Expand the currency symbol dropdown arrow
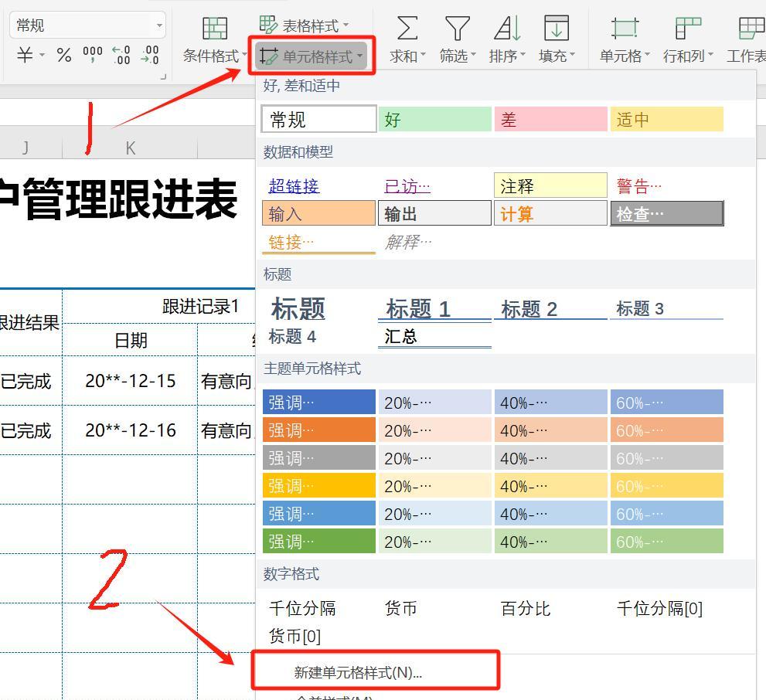The width and height of the screenshot is (766, 700). pos(42,55)
